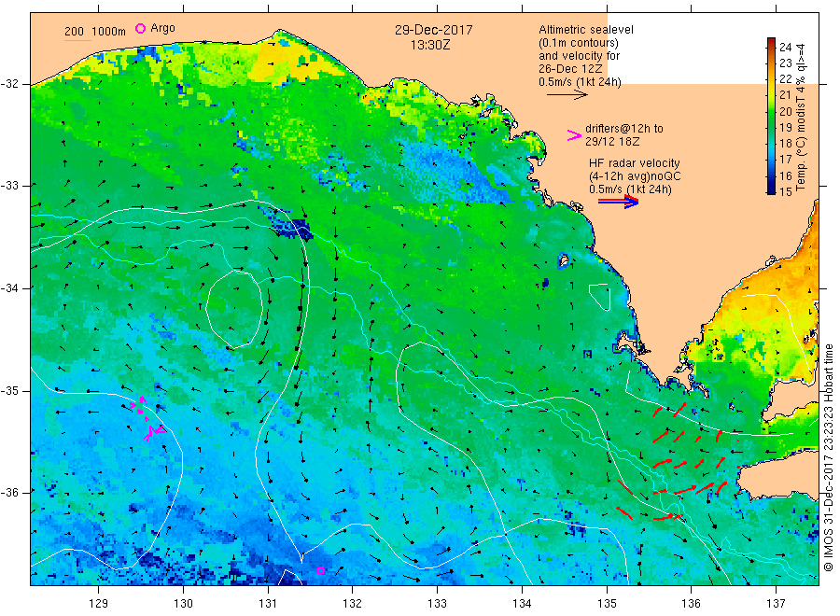The height and width of the screenshot is (616, 840).
Task: Click the 15 label on the temperature scale
Action: [785, 191]
